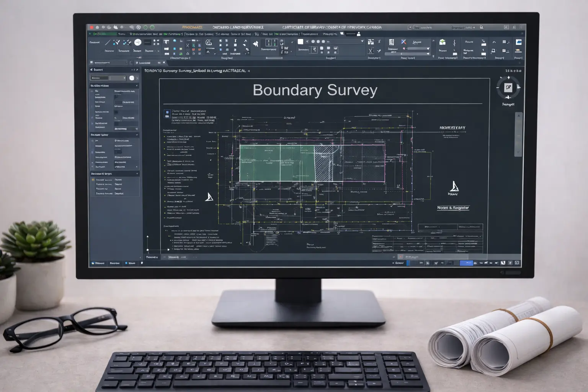Open the Properties panel object type combo box

tap(107, 78)
